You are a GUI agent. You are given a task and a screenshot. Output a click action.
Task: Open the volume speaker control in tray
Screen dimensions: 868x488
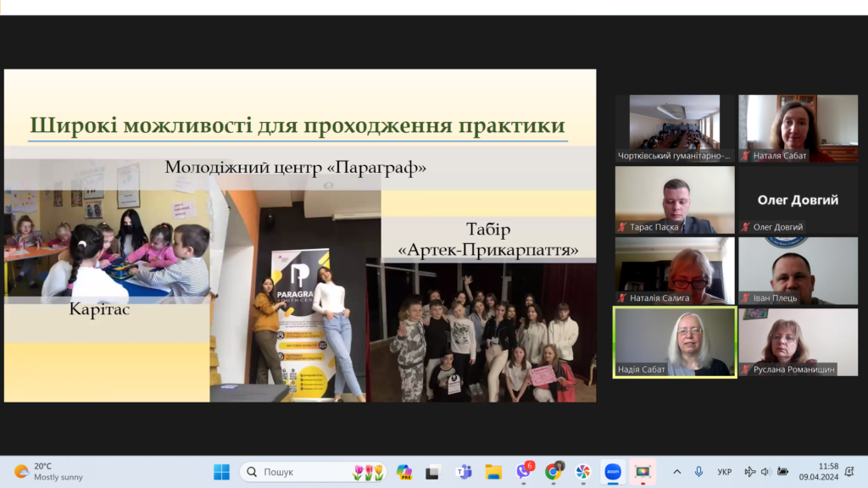766,472
